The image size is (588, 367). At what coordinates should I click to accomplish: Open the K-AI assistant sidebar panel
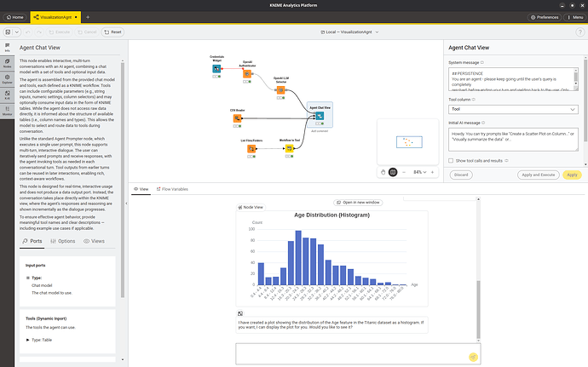tap(7, 95)
